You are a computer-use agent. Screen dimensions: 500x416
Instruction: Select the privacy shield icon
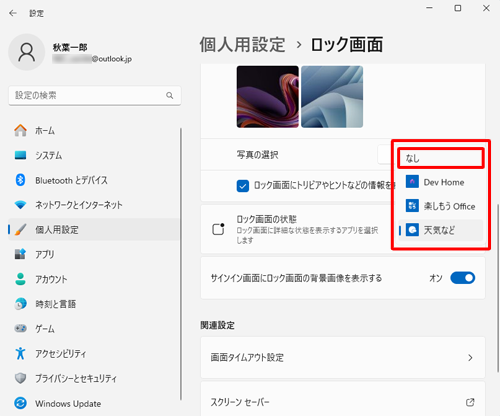20,378
